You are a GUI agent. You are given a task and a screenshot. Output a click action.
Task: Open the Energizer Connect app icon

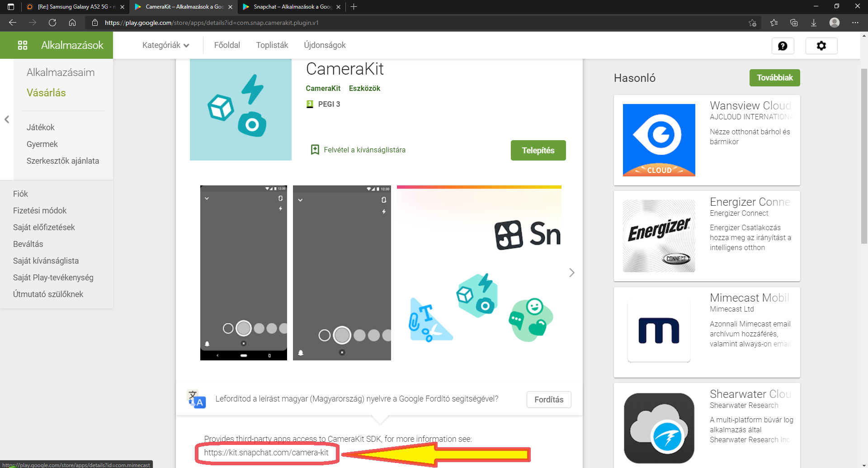[x=659, y=236]
